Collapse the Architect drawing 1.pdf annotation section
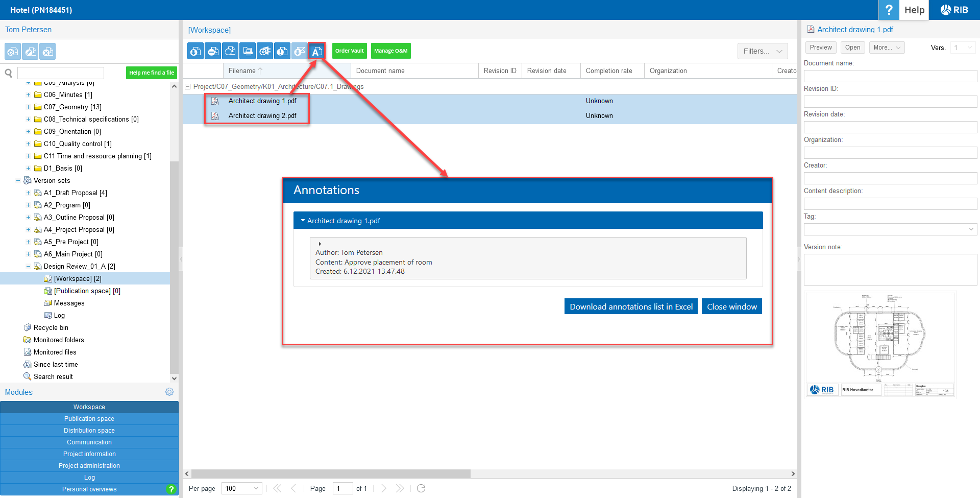980x498 pixels. coord(303,221)
